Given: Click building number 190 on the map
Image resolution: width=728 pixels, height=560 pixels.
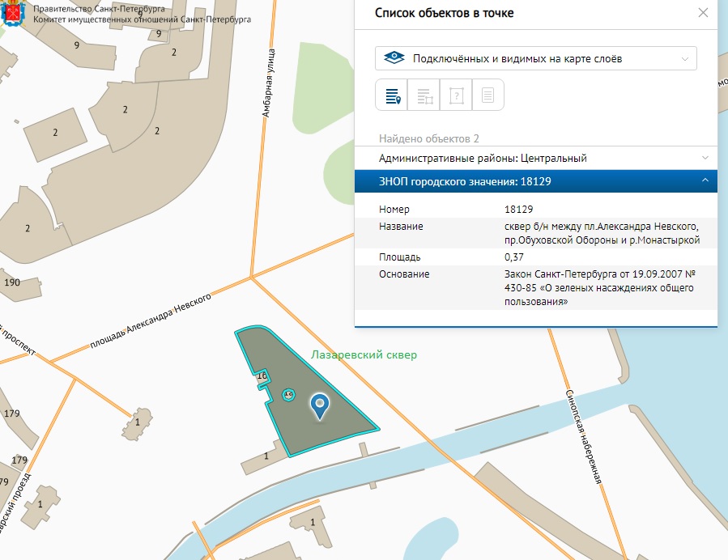Looking at the screenshot, I should point(12,282).
